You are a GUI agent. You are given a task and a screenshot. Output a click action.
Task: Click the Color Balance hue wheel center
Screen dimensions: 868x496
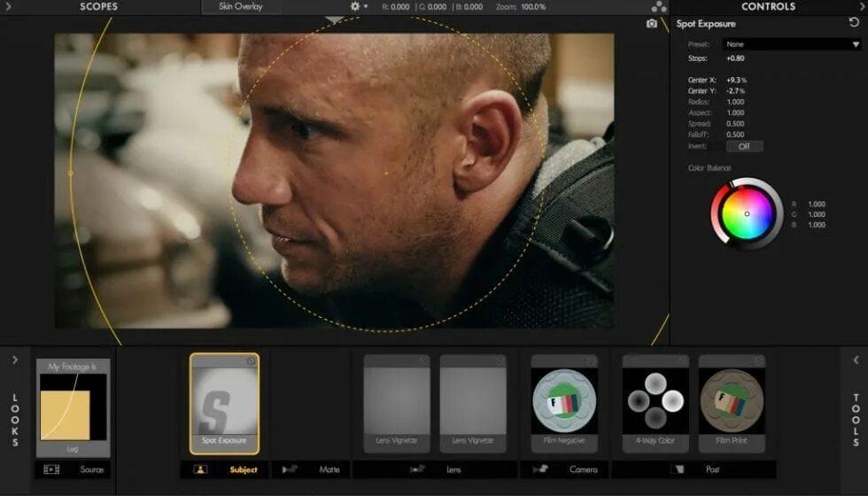click(x=747, y=213)
